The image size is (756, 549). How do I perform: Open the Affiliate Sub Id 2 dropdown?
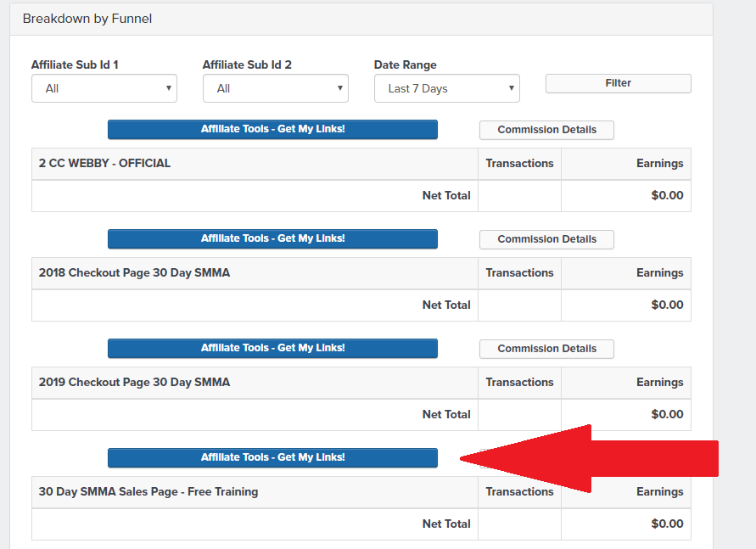(275, 88)
